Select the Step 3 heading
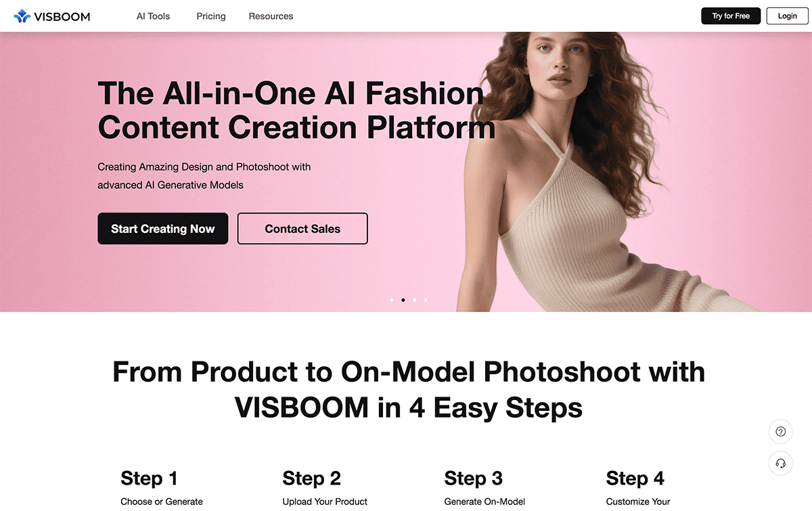Viewport: 812px width, 511px height. click(474, 479)
